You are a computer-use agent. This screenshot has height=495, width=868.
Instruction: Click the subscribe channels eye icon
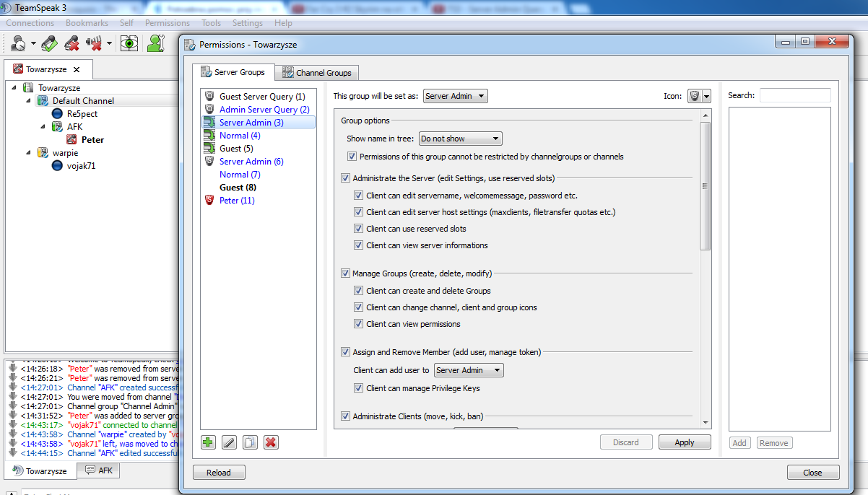coord(129,43)
